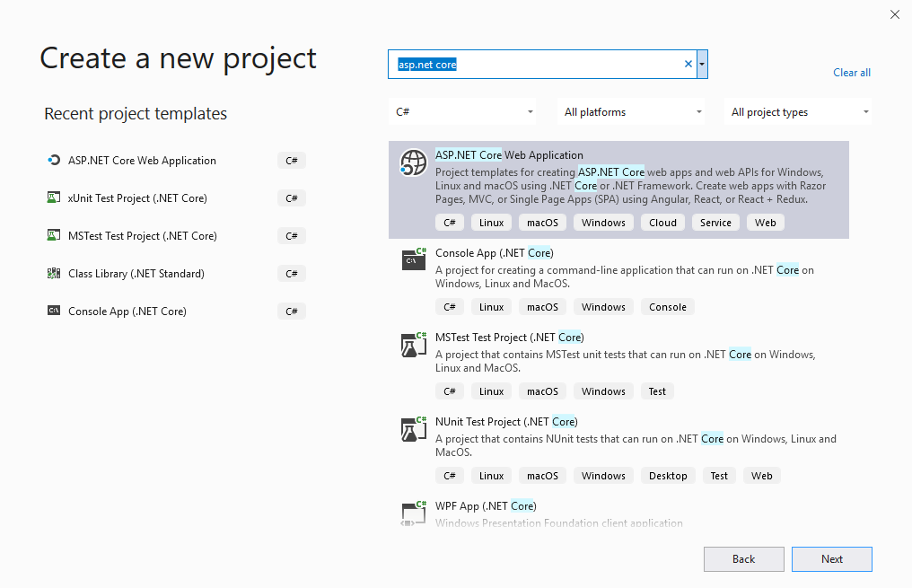Select ASP.NET Core Web Application in recent templates
Image resolution: width=912 pixels, height=588 pixels.
tap(142, 161)
